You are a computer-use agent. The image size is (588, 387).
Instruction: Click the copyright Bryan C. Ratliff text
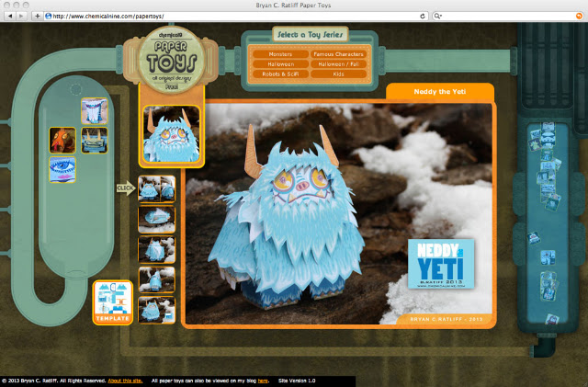(53, 381)
